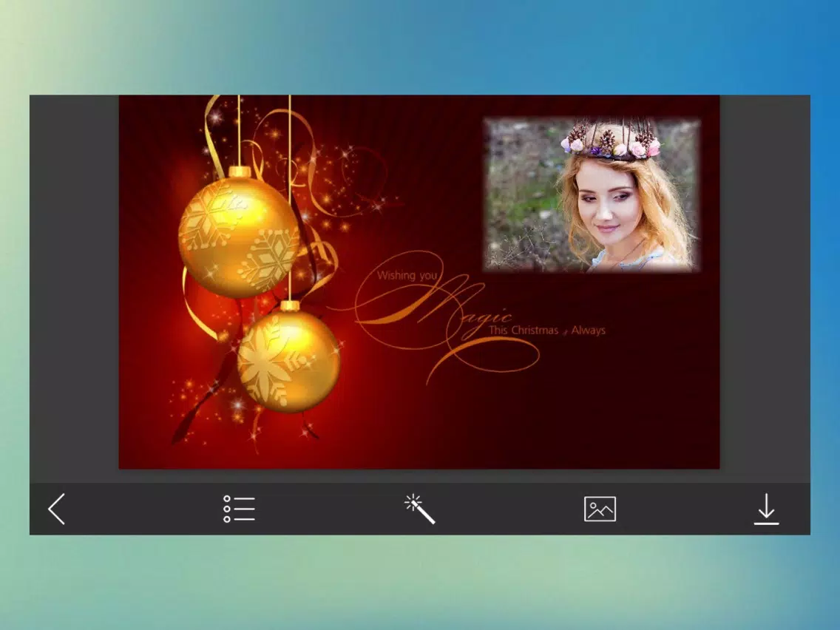Go back using the left arrow icon
Image resolution: width=840 pixels, height=630 pixels.
(x=56, y=509)
